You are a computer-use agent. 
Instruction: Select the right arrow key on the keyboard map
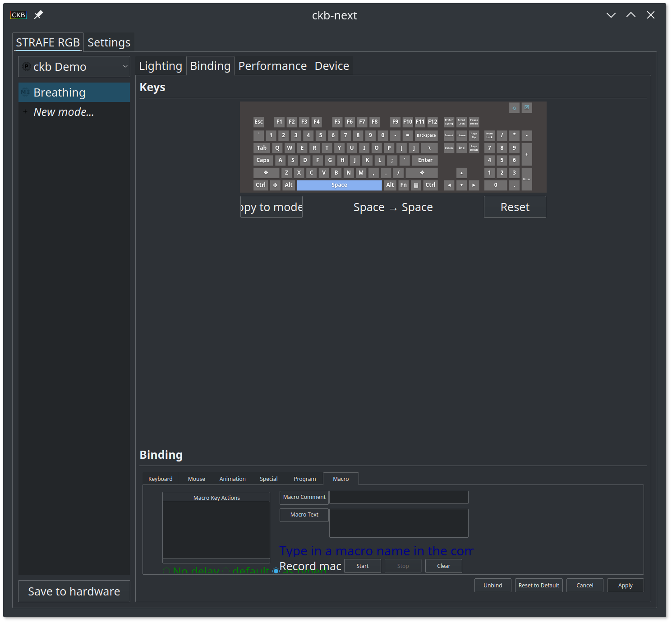pos(474,185)
